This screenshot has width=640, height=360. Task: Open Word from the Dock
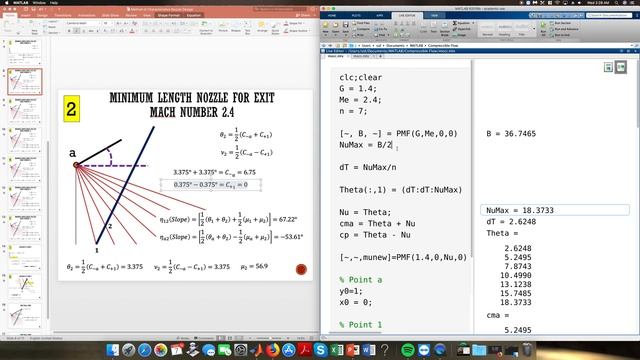click(369, 350)
